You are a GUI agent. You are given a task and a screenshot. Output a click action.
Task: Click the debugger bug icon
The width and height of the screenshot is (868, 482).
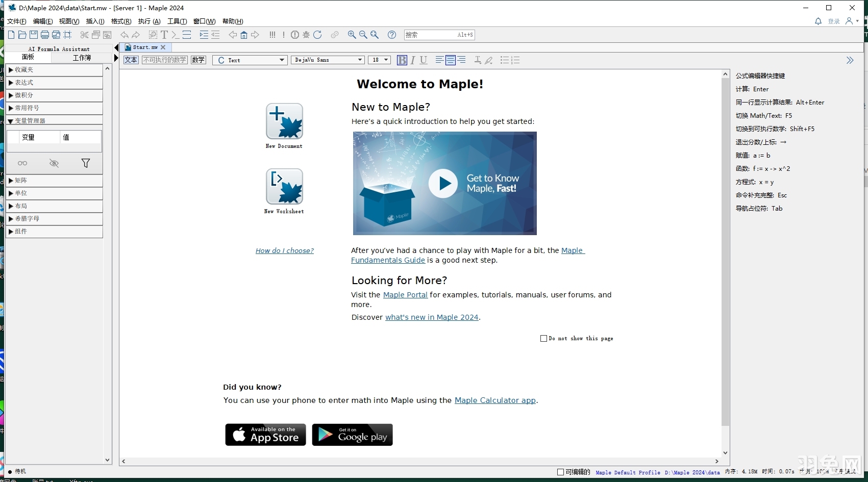click(x=306, y=35)
